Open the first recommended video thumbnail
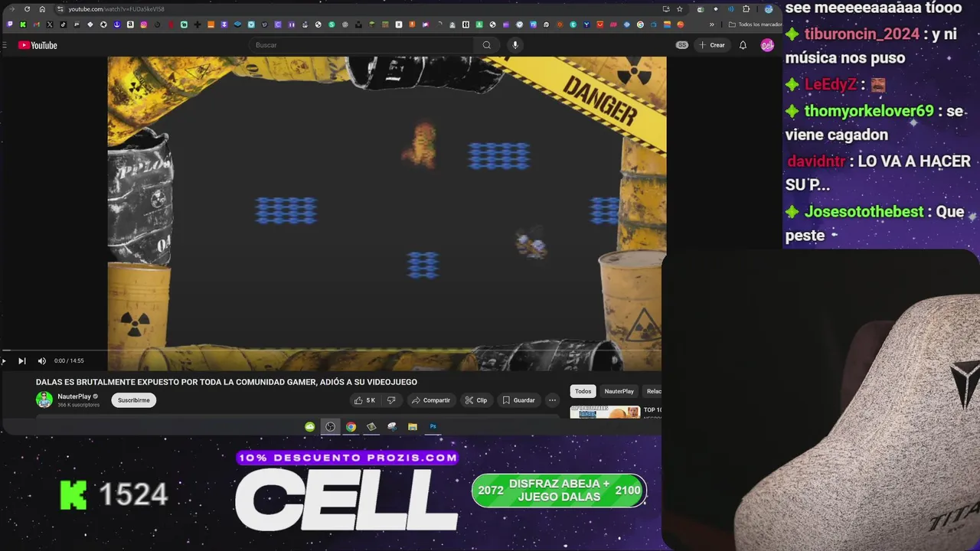 [605, 412]
